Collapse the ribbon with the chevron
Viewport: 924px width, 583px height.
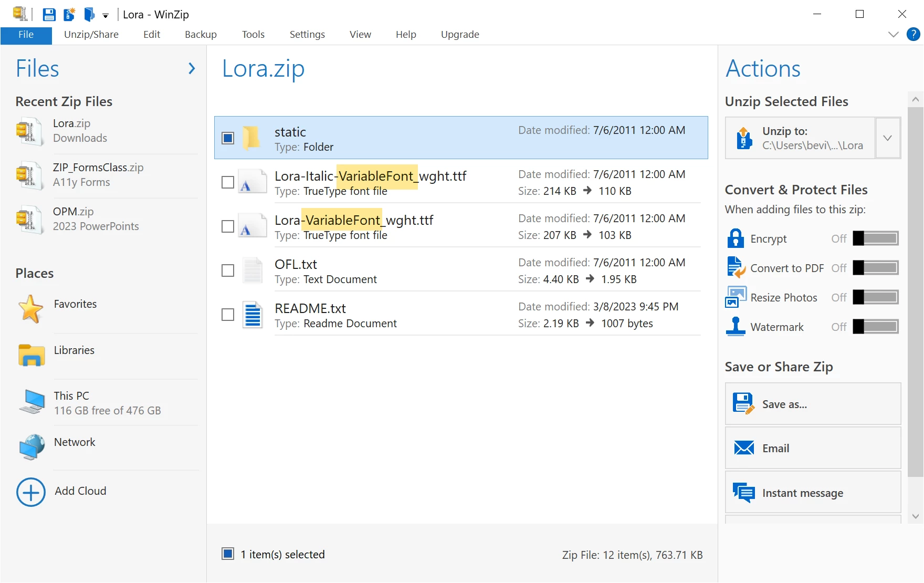893,35
